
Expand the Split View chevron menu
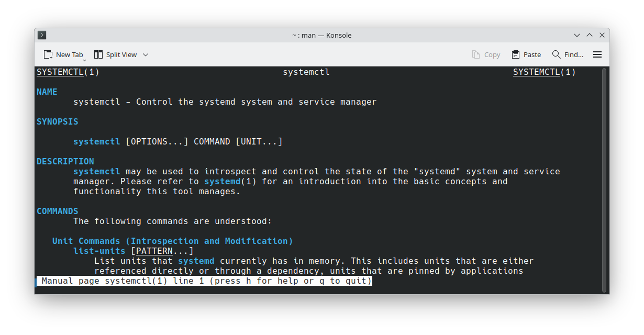(146, 54)
